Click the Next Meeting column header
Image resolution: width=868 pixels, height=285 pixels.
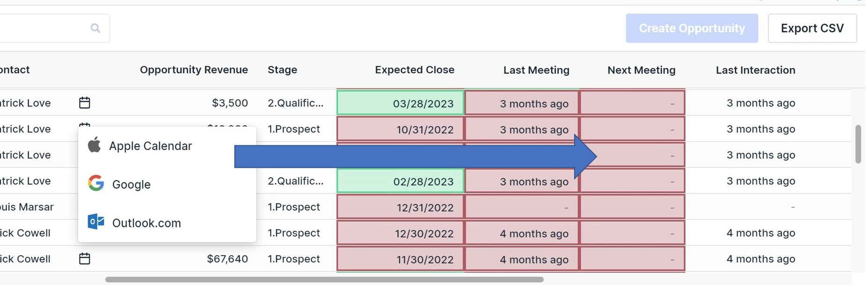(641, 70)
